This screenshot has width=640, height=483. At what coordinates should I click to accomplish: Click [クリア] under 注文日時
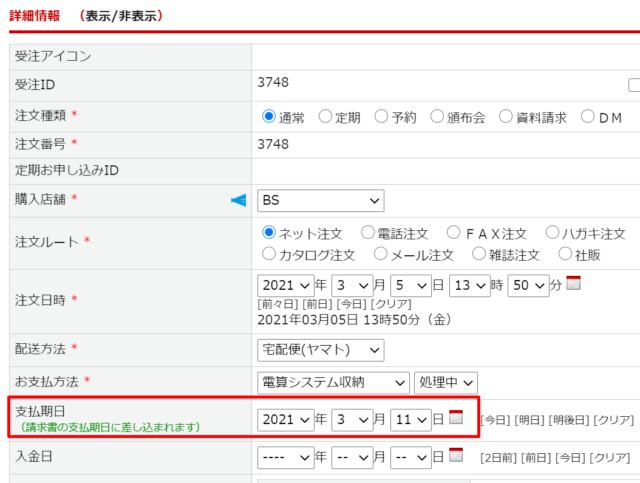tap(391, 304)
